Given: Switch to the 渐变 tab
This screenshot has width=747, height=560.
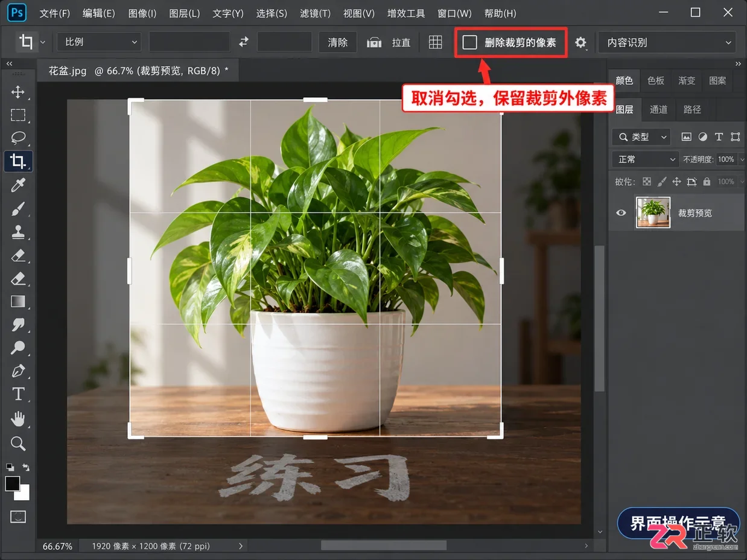Looking at the screenshot, I should point(687,80).
